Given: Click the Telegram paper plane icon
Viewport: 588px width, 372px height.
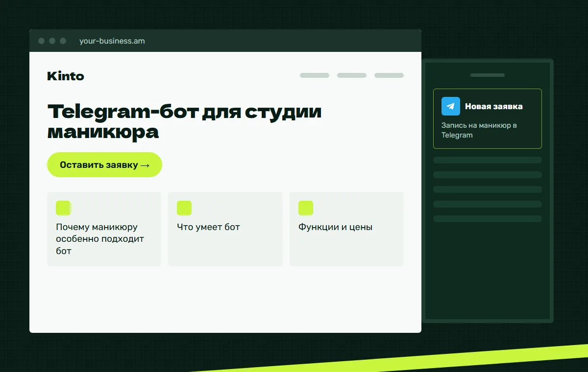Looking at the screenshot, I should click(450, 106).
